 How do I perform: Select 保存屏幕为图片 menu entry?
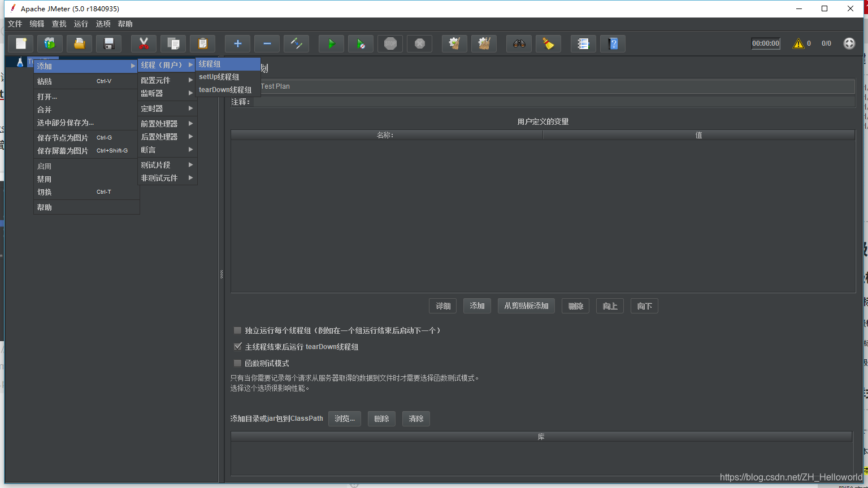tap(86, 151)
